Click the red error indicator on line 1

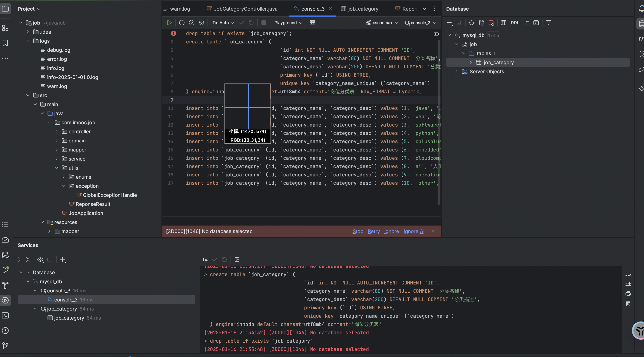tap(174, 33)
